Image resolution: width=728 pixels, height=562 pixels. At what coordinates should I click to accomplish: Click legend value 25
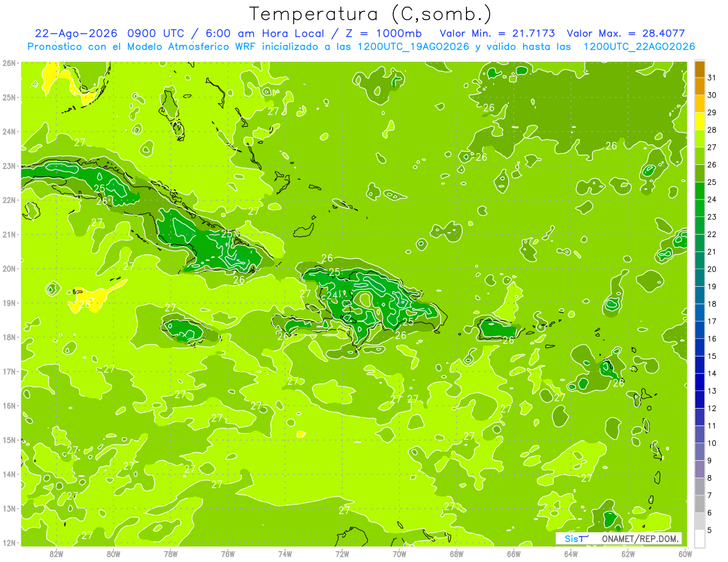[712, 182]
